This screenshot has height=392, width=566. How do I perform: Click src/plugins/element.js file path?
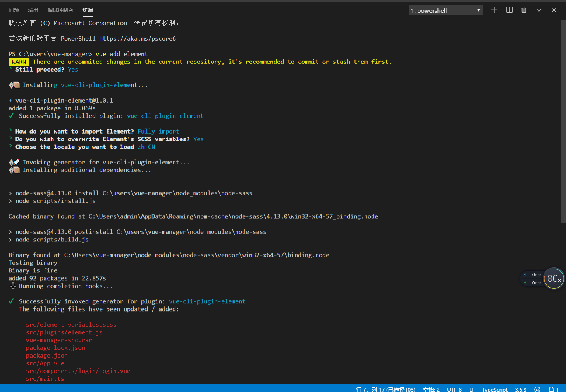(x=64, y=332)
